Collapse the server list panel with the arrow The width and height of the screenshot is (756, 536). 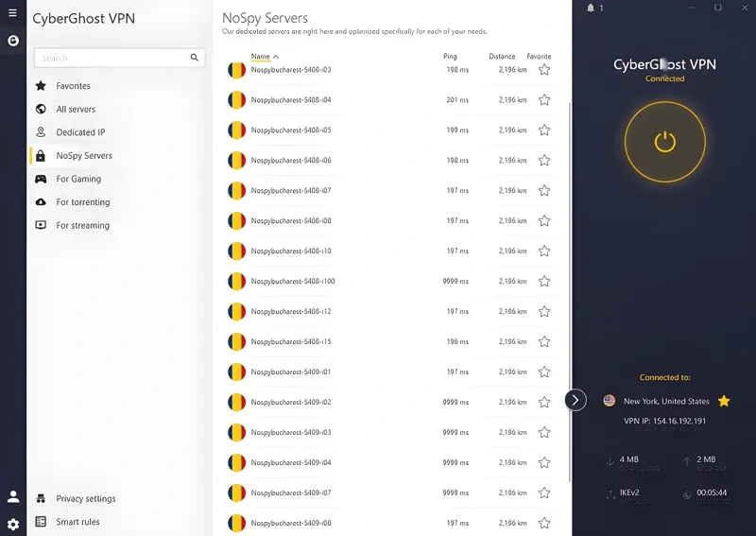[x=576, y=400]
